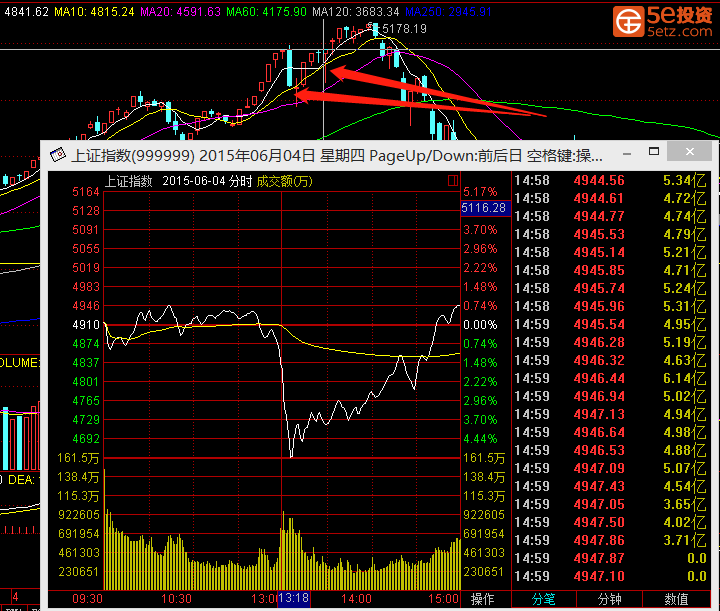The width and height of the screenshot is (720, 611).
Task: Switch to the 分钟 tab
Action: pos(609,599)
